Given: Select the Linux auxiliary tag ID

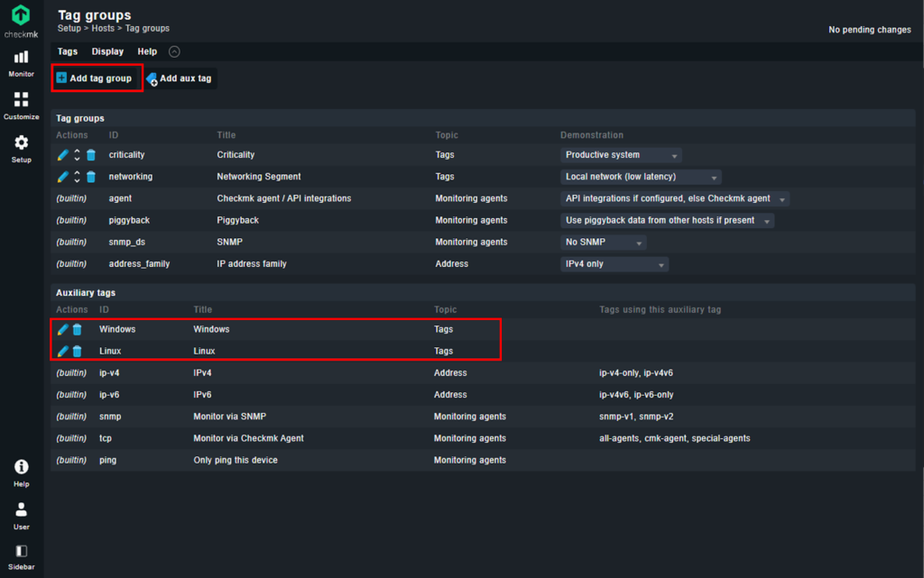Looking at the screenshot, I should click(x=110, y=351).
